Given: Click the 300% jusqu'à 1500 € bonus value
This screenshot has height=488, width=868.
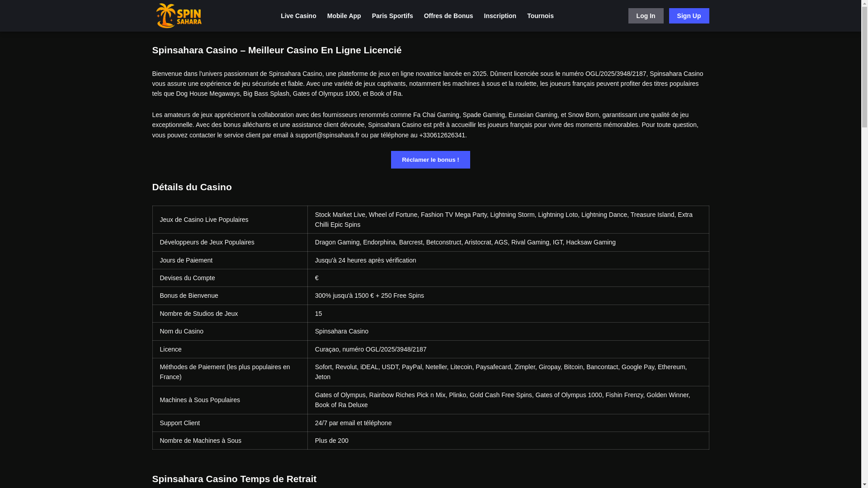Looking at the screenshot, I should coord(508,296).
